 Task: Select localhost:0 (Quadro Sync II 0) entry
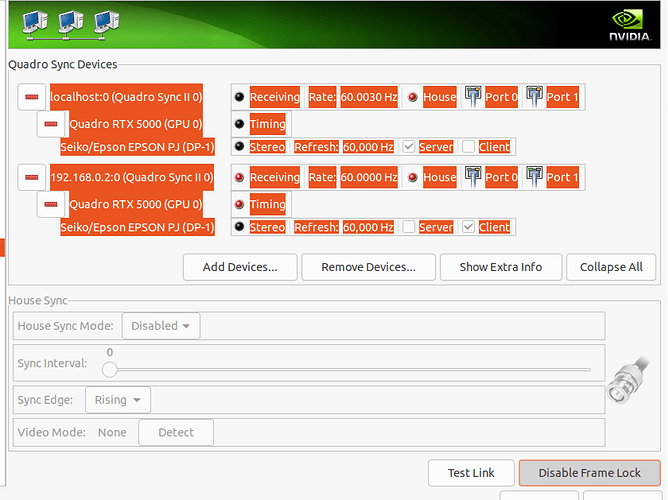click(x=126, y=97)
